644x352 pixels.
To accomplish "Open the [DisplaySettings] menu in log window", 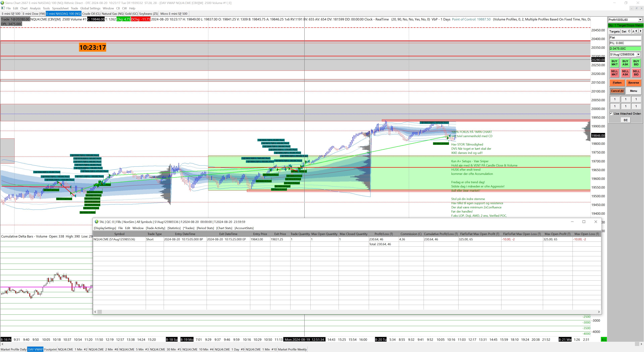I will 105,228.
